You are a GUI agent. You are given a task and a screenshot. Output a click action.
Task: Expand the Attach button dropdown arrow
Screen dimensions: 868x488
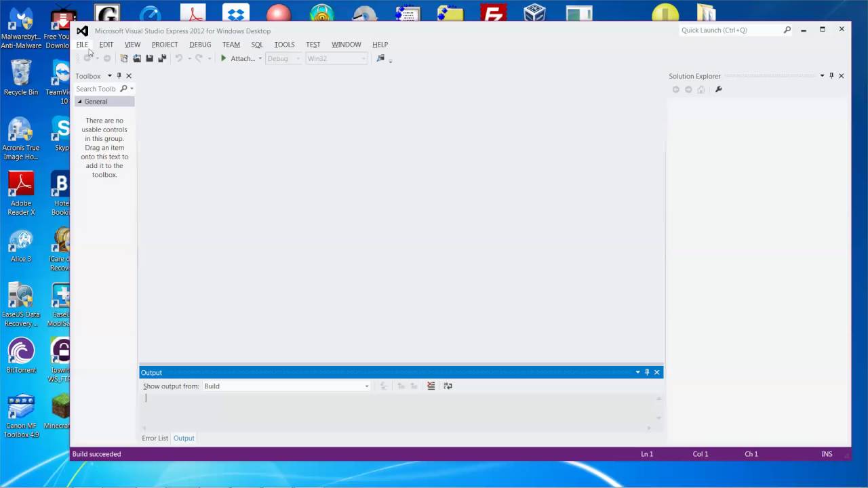[x=260, y=59]
